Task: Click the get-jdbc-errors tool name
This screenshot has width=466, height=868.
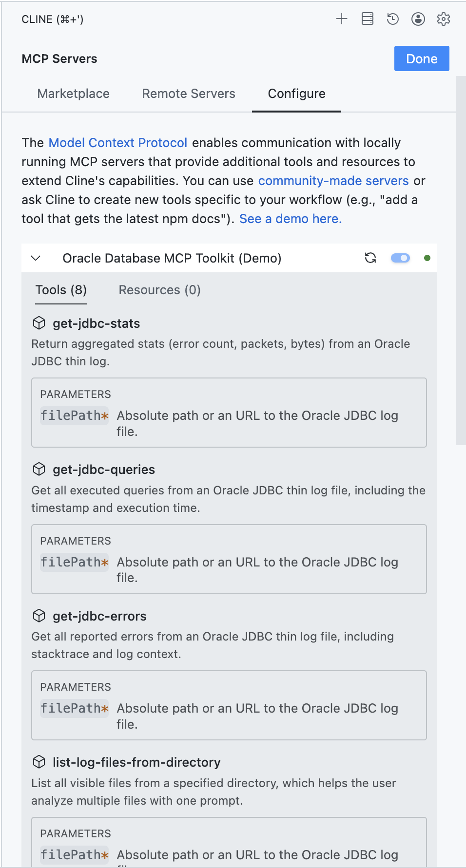Action: click(99, 616)
